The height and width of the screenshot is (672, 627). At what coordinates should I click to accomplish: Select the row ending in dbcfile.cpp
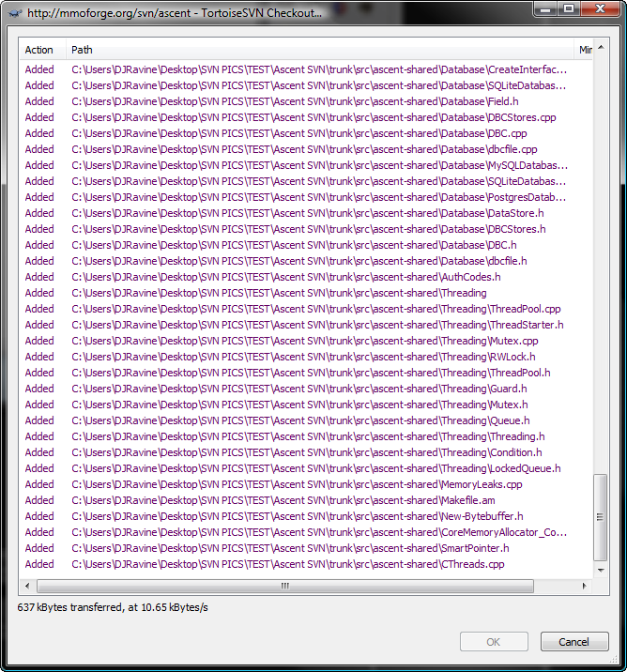point(306,149)
